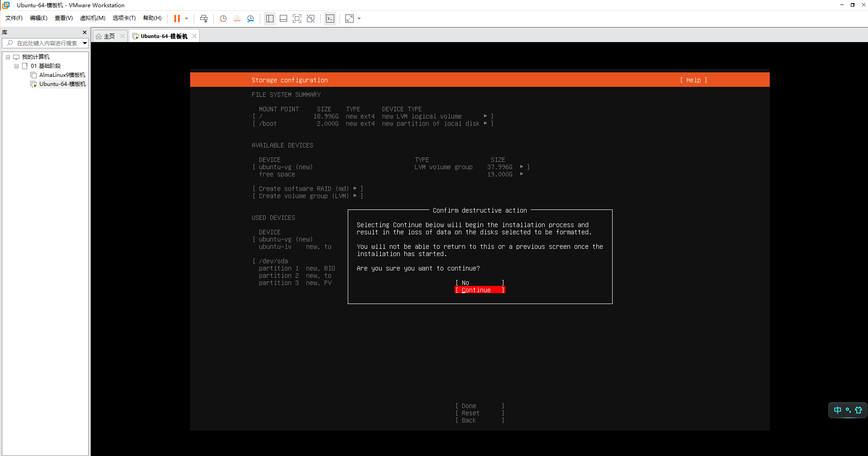Confirm installation with Continue button
The width and height of the screenshot is (868, 456).
click(x=480, y=290)
